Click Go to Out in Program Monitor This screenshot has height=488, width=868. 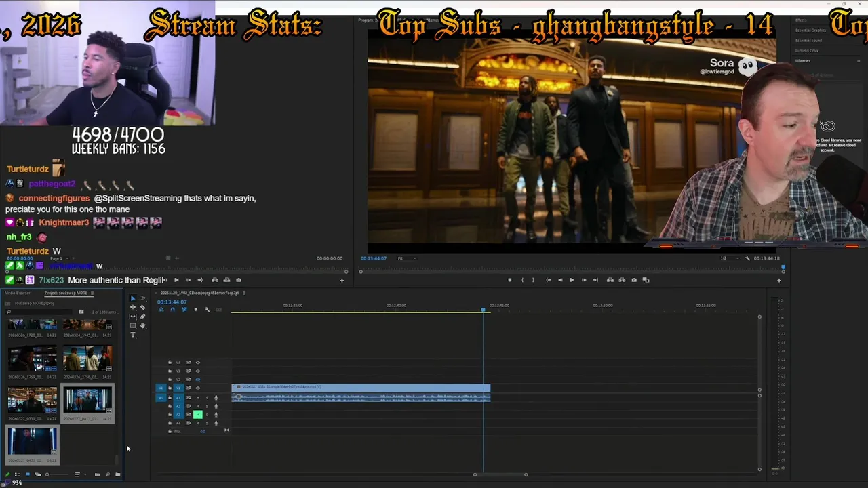595,280
